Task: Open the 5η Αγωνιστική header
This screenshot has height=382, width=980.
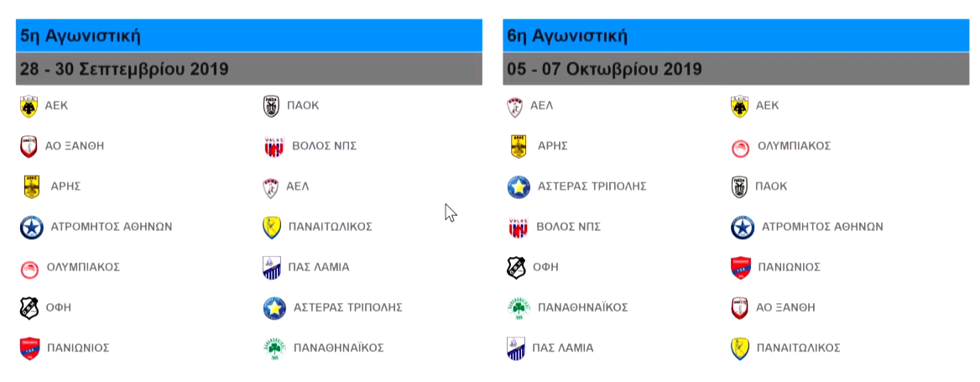Action: 248,35
